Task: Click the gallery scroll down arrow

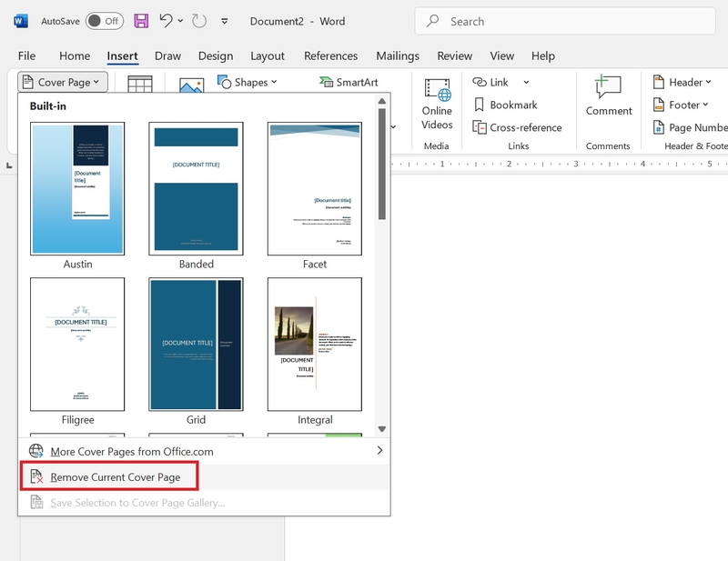Action: pos(382,429)
